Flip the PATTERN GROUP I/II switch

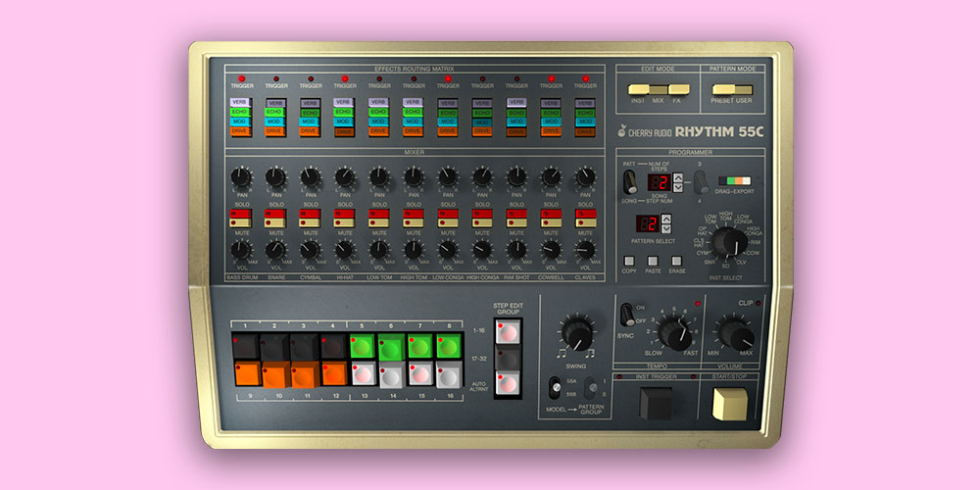[591, 387]
